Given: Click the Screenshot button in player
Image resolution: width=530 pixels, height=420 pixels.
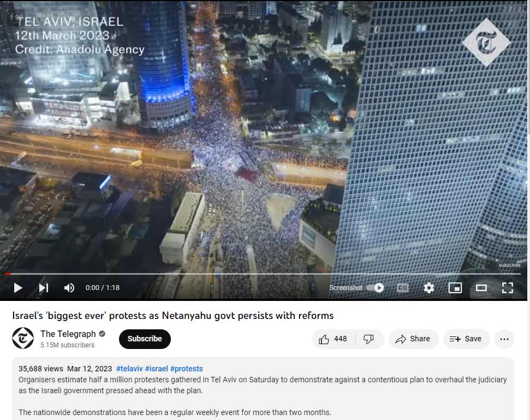Looking at the screenshot, I should coord(346,288).
